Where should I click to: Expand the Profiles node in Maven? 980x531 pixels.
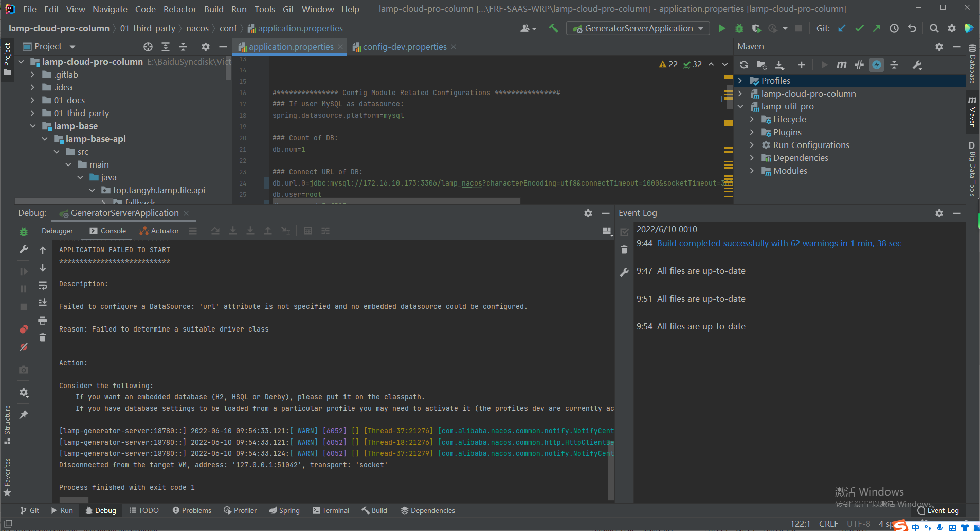[740, 81]
